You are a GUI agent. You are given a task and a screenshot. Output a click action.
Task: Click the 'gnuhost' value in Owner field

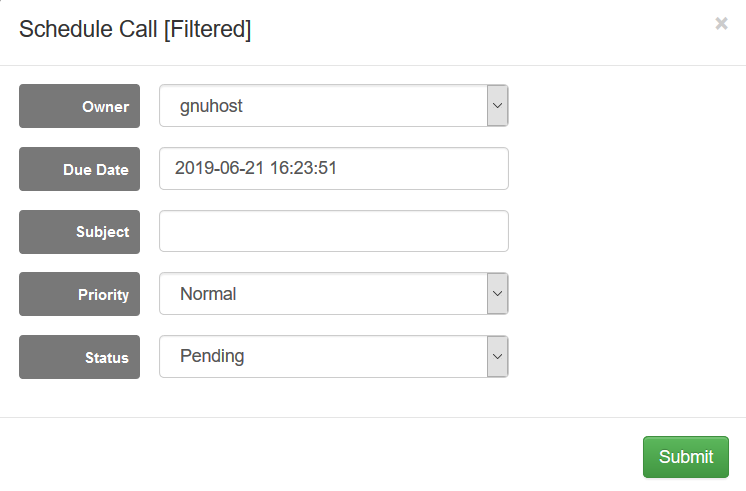(x=211, y=105)
